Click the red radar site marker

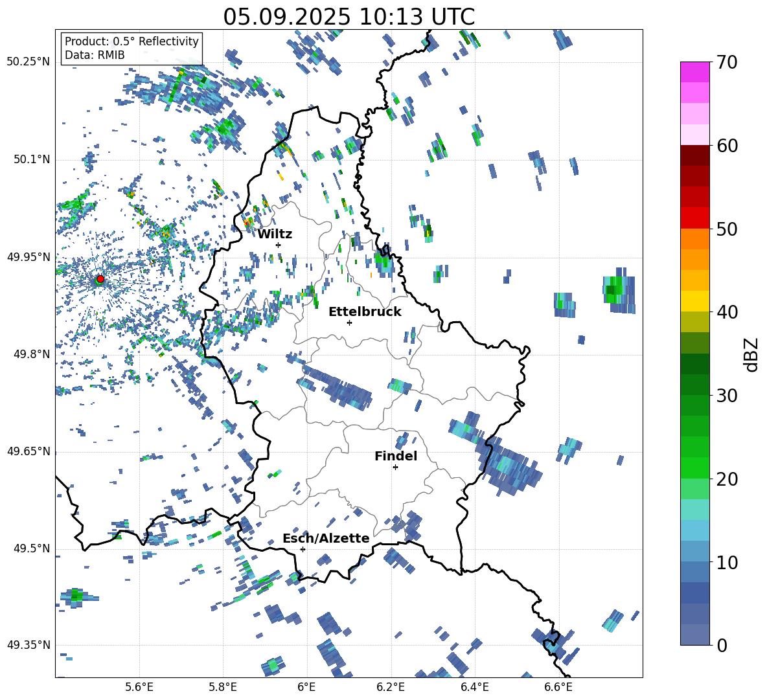[x=100, y=279]
